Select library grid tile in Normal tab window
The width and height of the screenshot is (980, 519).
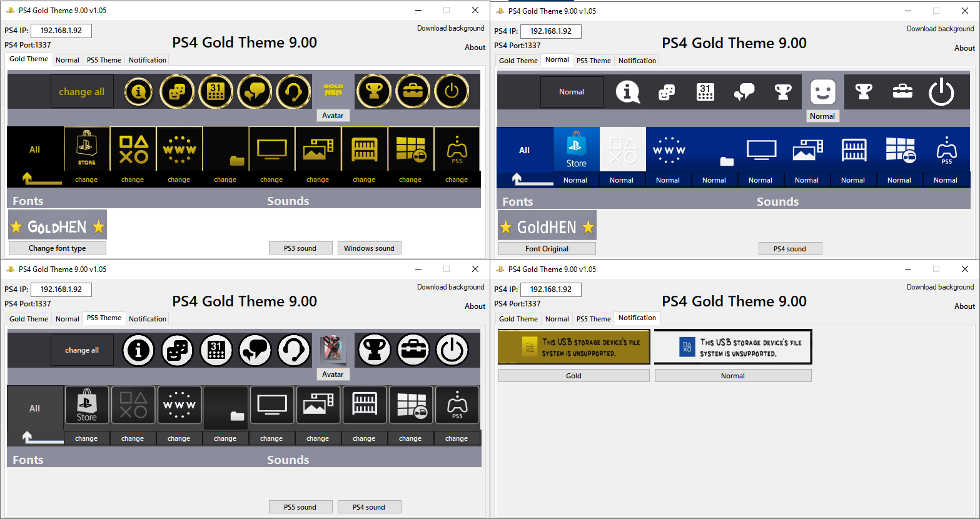click(x=854, y=149)
